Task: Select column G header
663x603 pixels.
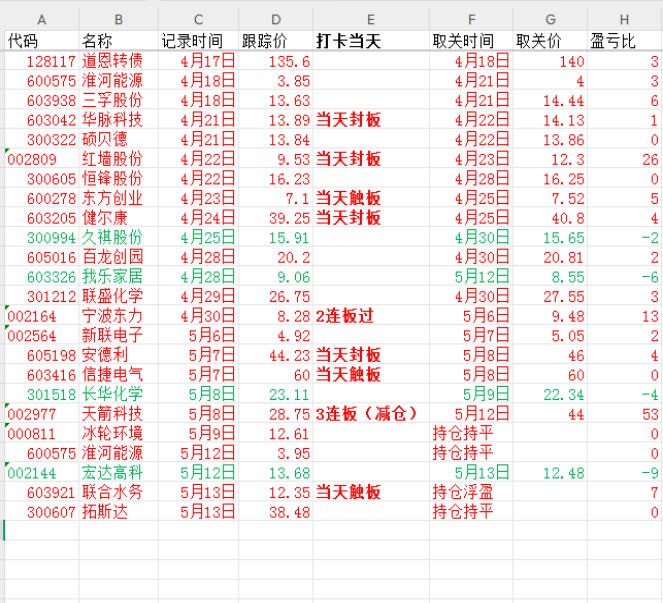Action: (550, 19)
